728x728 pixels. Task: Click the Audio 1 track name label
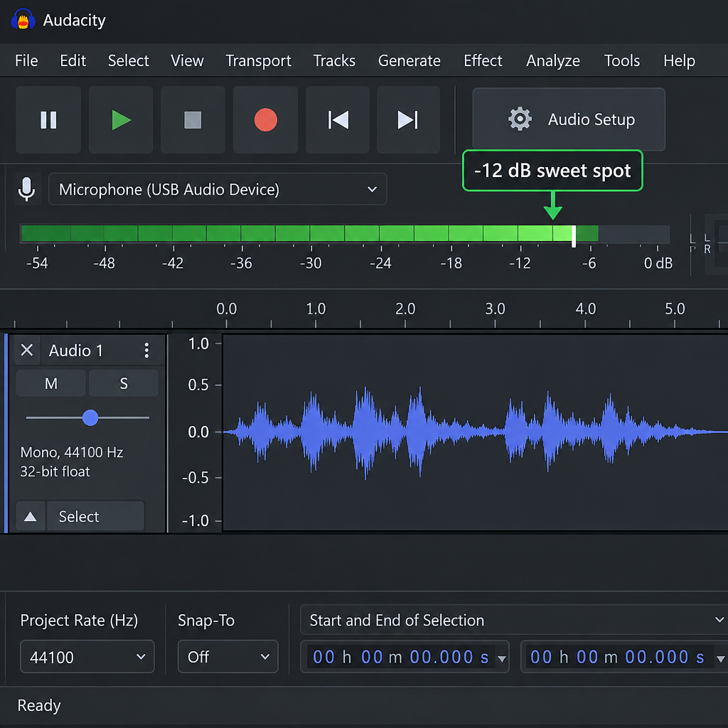(x=76, y=350)
